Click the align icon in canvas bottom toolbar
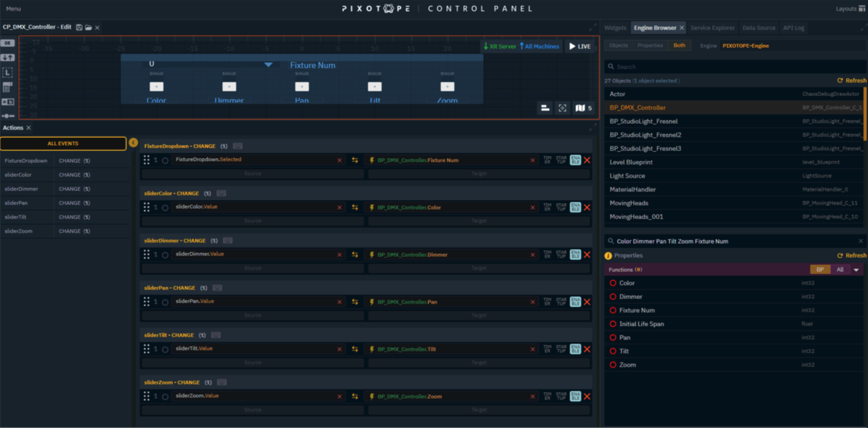Viewport: 868px width, 428px height. click(545, 108)
